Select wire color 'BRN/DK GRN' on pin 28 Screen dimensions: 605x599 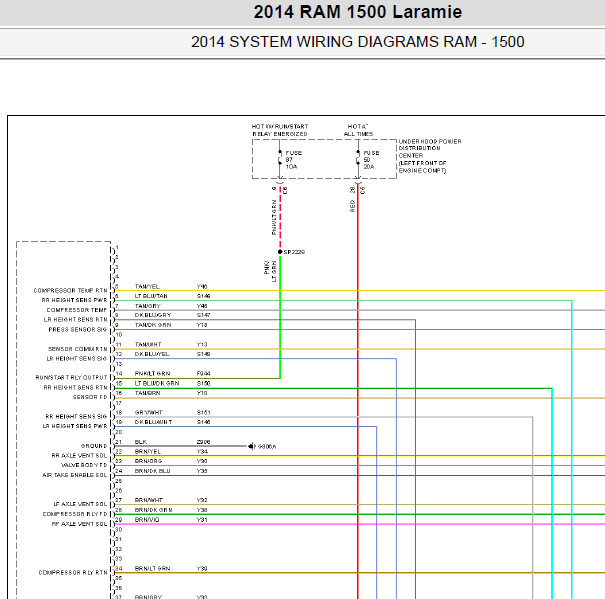[x=154, y=510]
